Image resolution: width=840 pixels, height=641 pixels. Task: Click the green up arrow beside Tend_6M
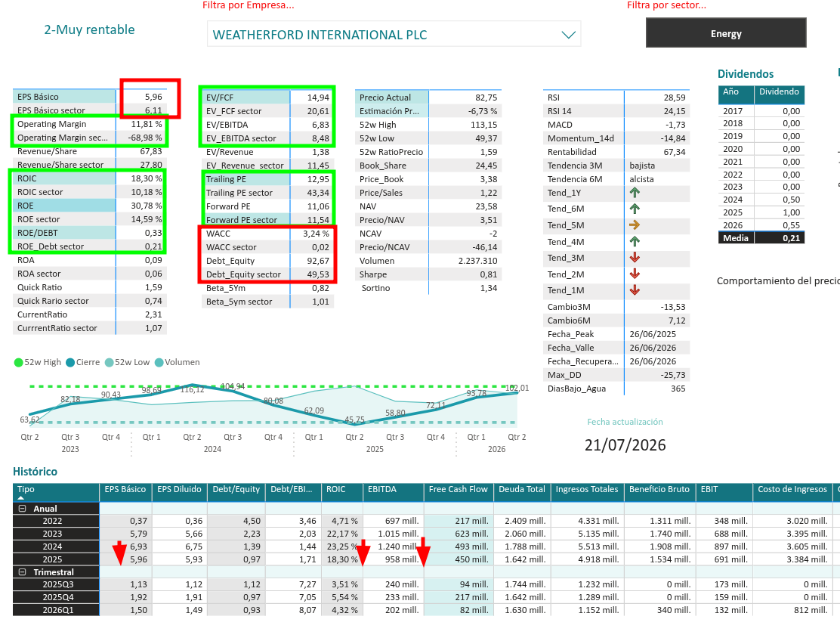(x=635, y=209)
